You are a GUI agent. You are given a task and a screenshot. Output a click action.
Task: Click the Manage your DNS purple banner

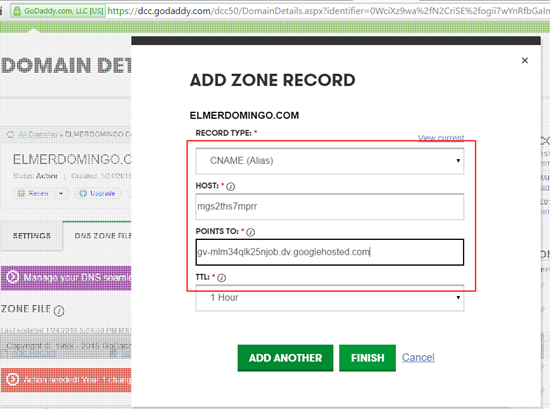(66, 278)
